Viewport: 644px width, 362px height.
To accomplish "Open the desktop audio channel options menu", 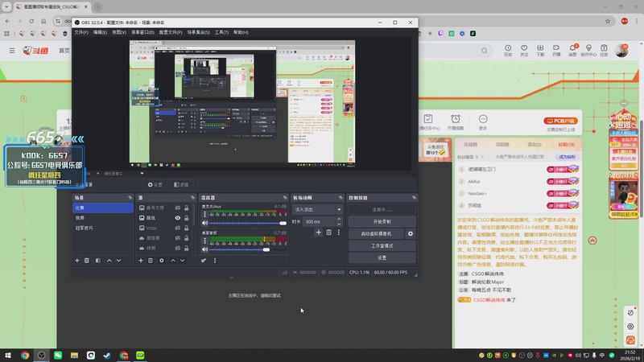I will pos(204,241).
